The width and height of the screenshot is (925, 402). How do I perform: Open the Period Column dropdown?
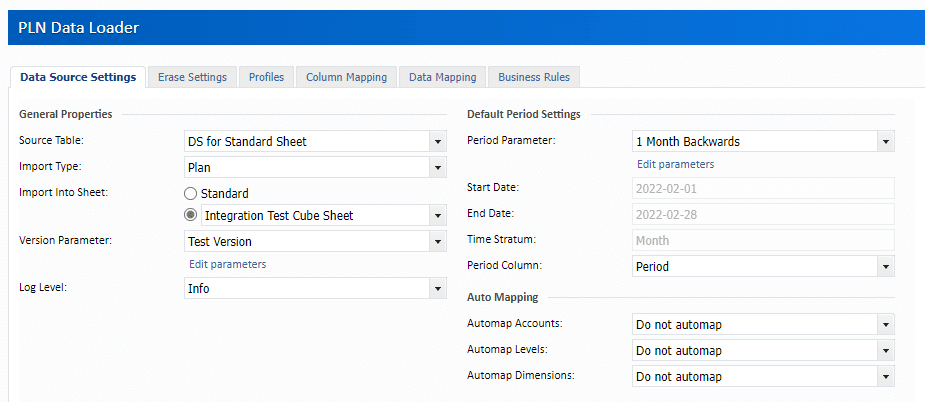coord(885,267)
